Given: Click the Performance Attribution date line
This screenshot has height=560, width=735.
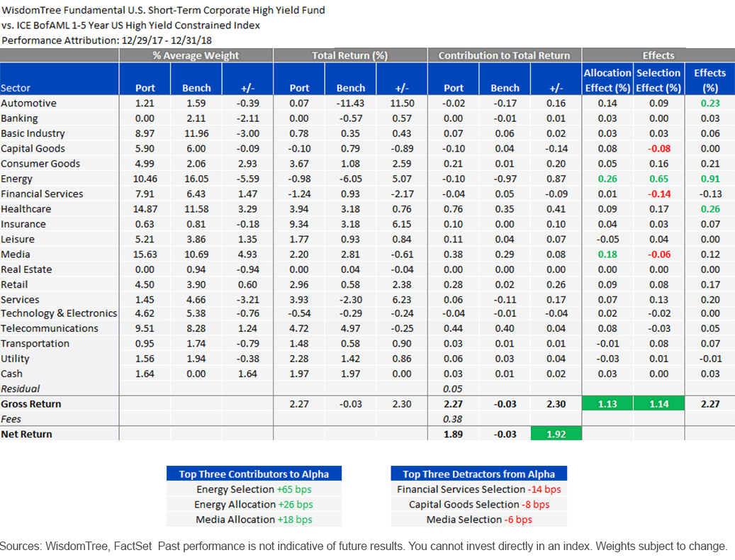Looking at the screenshot, I should 106,40.
